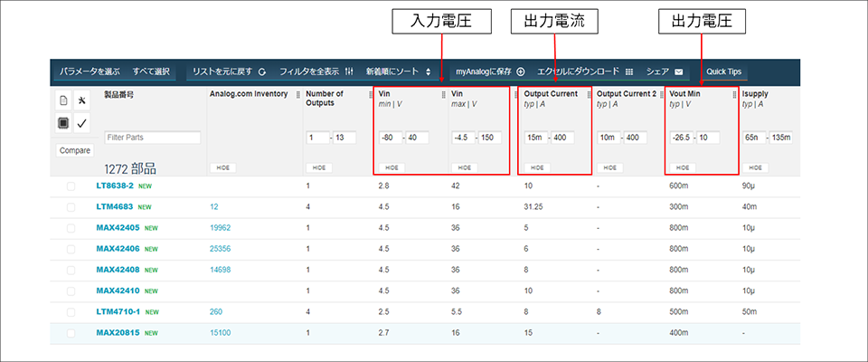Click the Vin min lower bound -80 field
This screenshot has width=868, height=362.
[x=391, y=138]
